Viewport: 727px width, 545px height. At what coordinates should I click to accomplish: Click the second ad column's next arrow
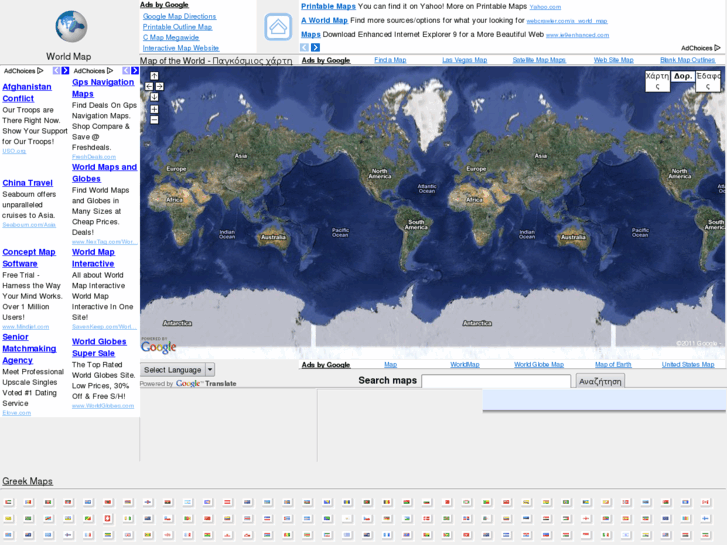135,71
